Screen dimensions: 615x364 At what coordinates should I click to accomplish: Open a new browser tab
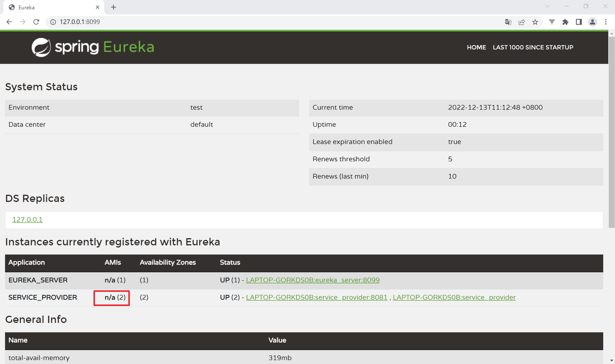(x=113, y=7)
